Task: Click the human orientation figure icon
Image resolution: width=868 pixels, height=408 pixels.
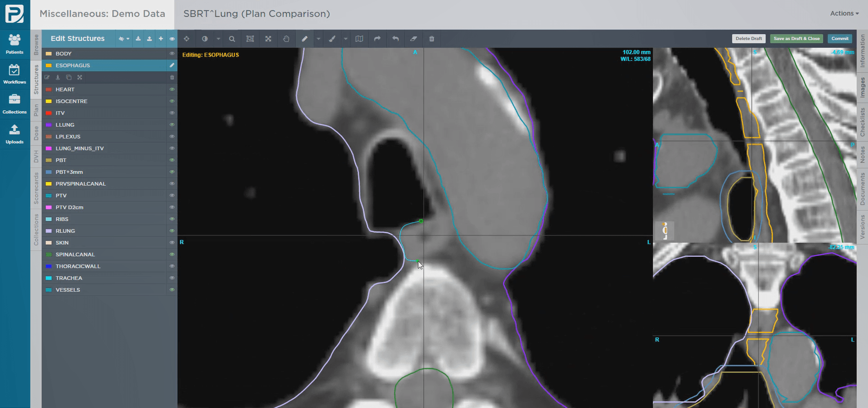Action: coord(665,230)
